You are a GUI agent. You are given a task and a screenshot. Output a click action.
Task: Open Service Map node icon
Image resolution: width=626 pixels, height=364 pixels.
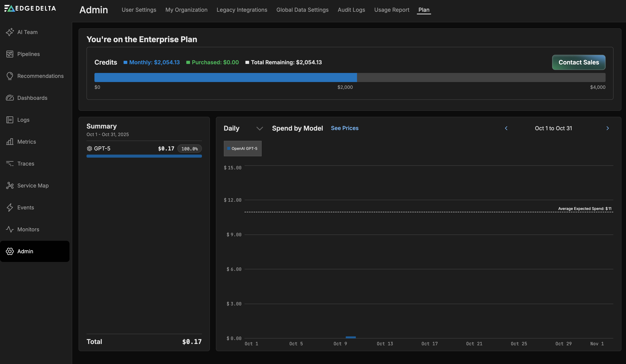(10, 186)
